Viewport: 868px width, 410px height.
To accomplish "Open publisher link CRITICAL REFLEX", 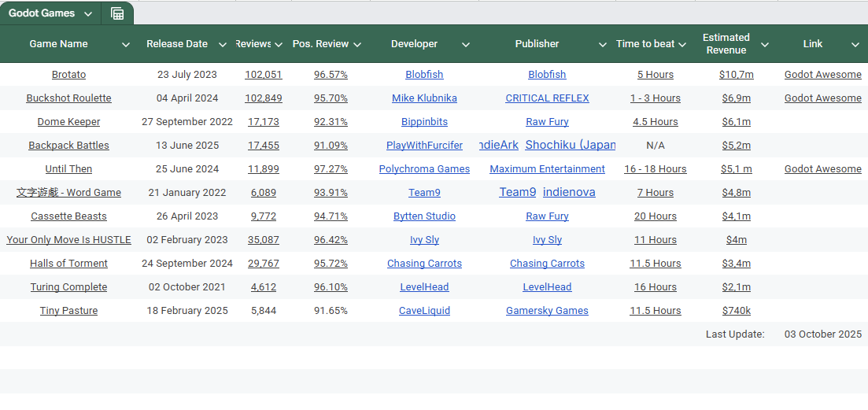I will 547,98.
